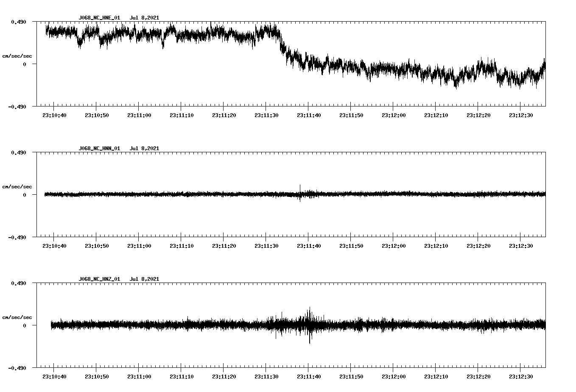
Task: Click 23:12:30 time label under HNZ plot
Action: (x=521, y=377)
